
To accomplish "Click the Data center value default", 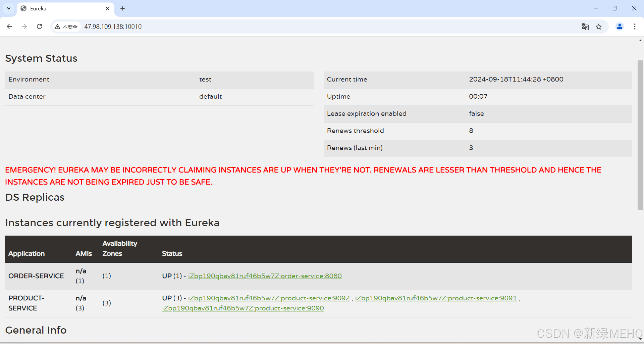I will coord(210,96).
